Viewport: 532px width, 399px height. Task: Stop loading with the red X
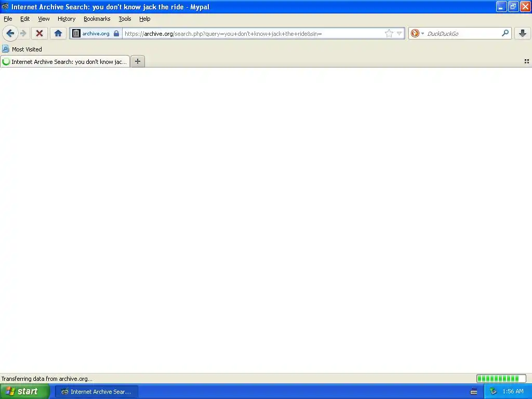(x=39, y=33)
